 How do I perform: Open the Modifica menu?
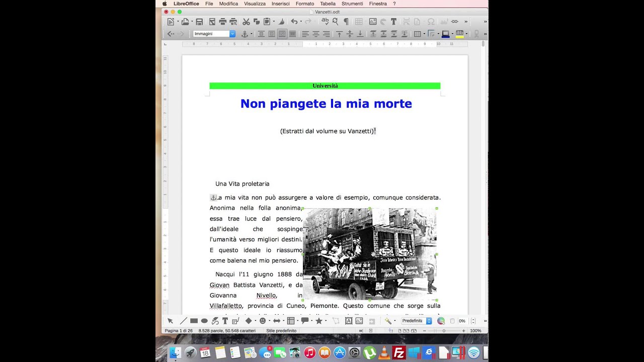[x=228, y=4]
